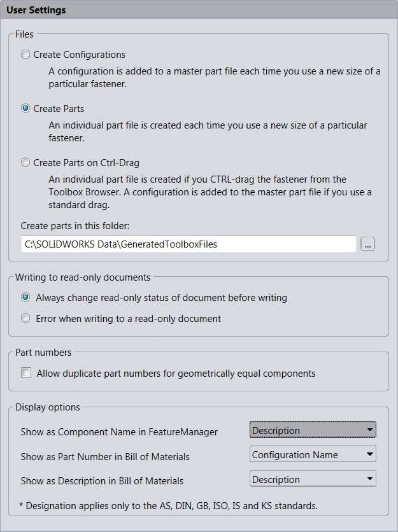
Task: Click the Create Configurations description paragraph
Action: click(214, 78)
